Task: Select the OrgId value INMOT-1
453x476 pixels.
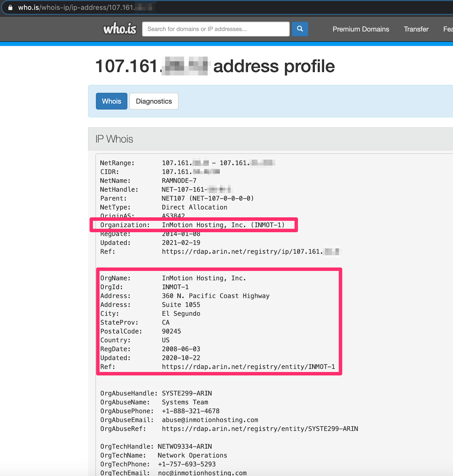Action: 175,287
